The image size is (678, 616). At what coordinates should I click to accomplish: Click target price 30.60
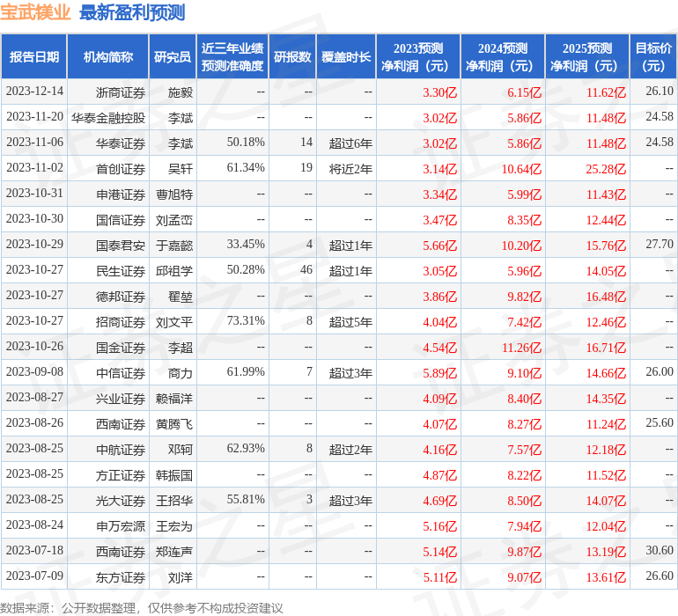point(660,550)
